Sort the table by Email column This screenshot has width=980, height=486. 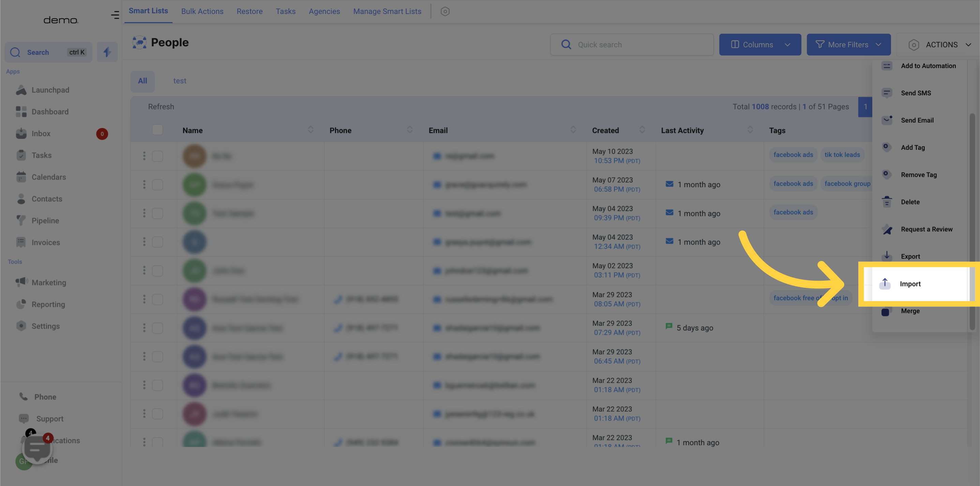[573, 130]
